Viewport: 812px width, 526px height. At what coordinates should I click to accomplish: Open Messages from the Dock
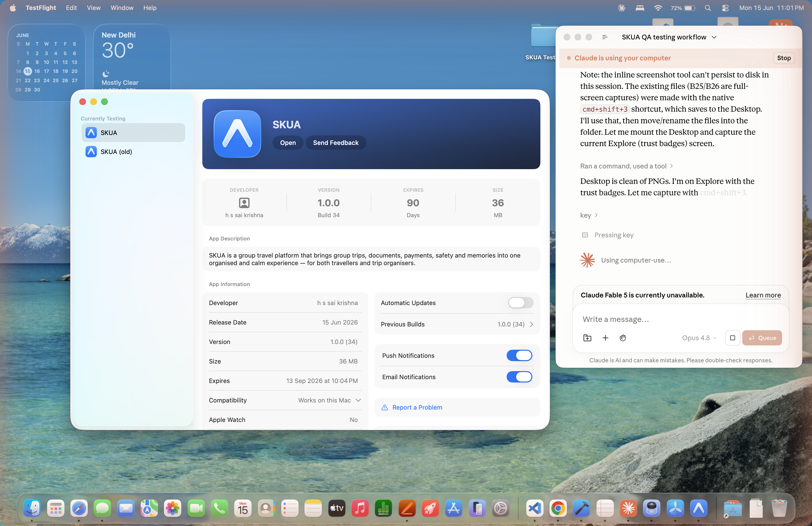[x=102, y=508]
